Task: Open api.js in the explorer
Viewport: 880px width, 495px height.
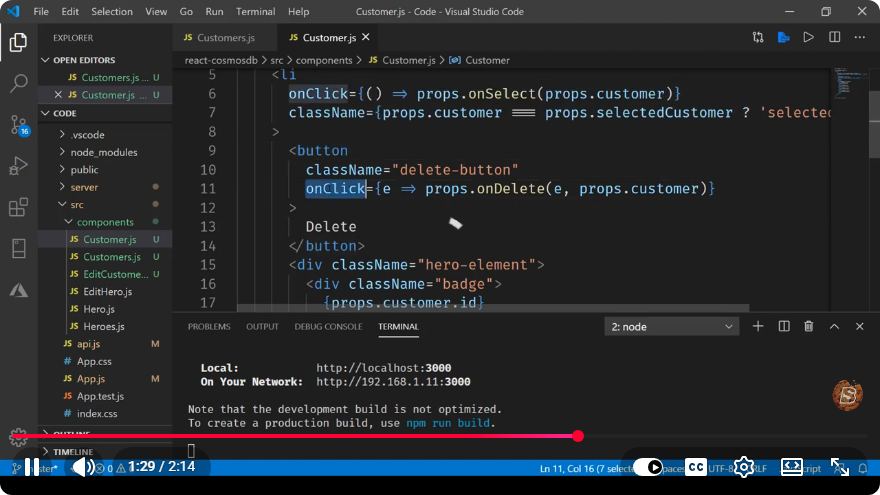Action: 88,344
